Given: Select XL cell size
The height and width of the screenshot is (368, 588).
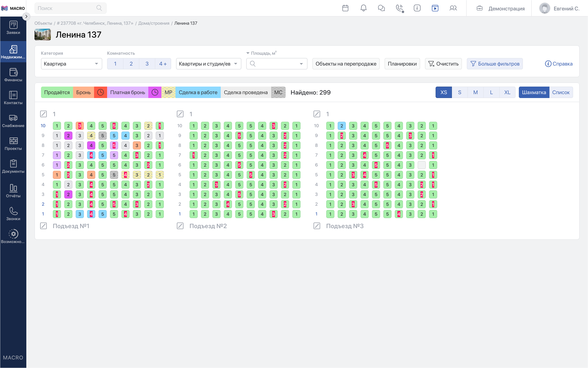Looking at the screenshot, I should 507,92.
